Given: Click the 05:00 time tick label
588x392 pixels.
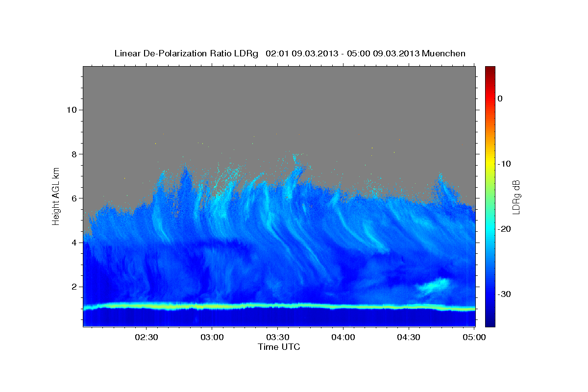Looking at the screenshot, I should pyautogui.click(x=474, y=337).
